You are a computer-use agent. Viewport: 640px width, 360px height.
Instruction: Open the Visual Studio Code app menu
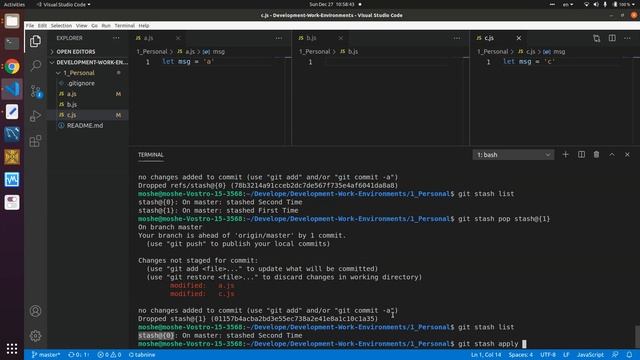pos(64,4)
